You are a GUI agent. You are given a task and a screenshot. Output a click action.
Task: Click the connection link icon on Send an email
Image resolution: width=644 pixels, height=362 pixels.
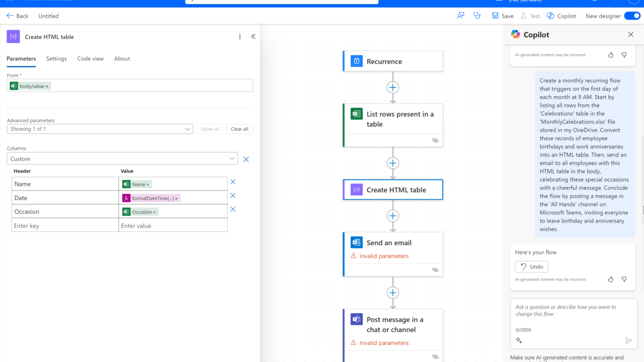(x=435, y=270)
